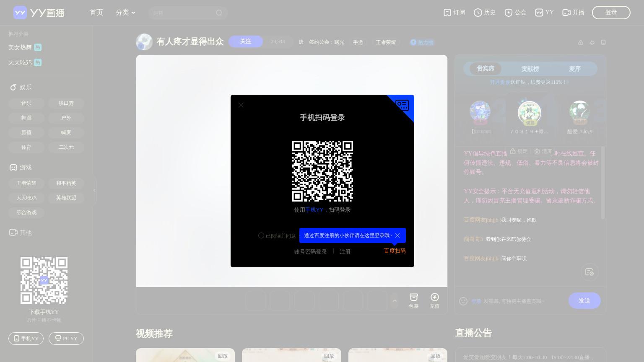Click the 手机YY download button
The image size is (644, 362).
26,339
